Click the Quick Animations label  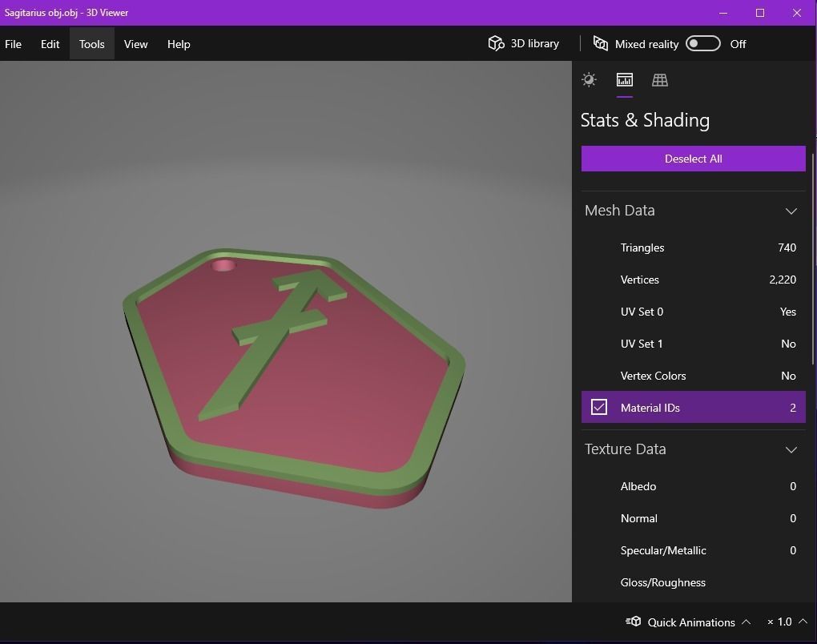tap(691, 622)
